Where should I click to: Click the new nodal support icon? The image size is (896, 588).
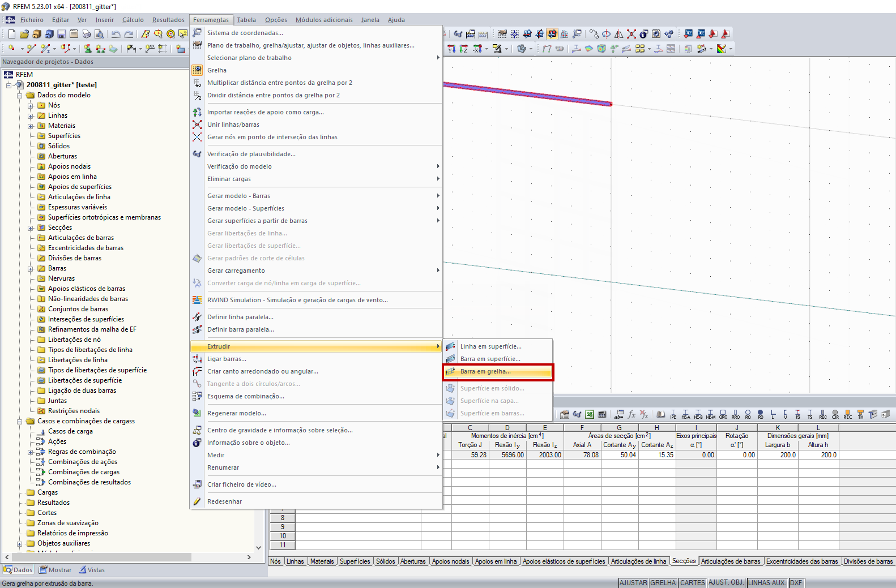coord(88,49)
